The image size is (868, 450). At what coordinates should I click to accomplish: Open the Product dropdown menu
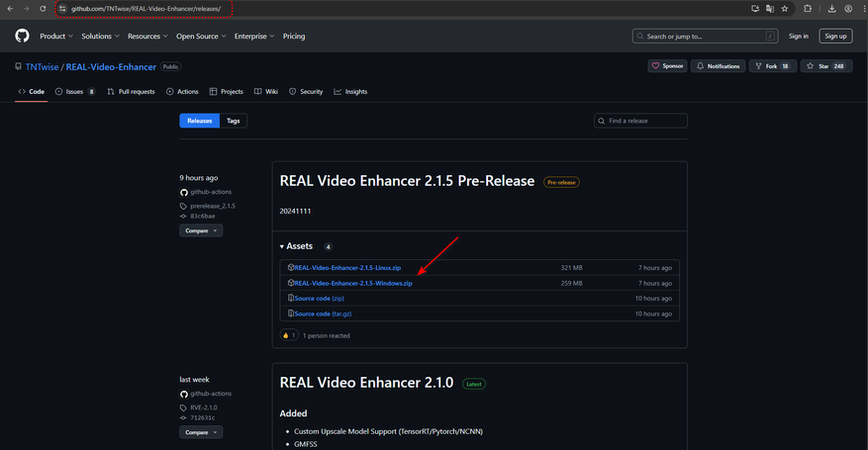point(55,36)
